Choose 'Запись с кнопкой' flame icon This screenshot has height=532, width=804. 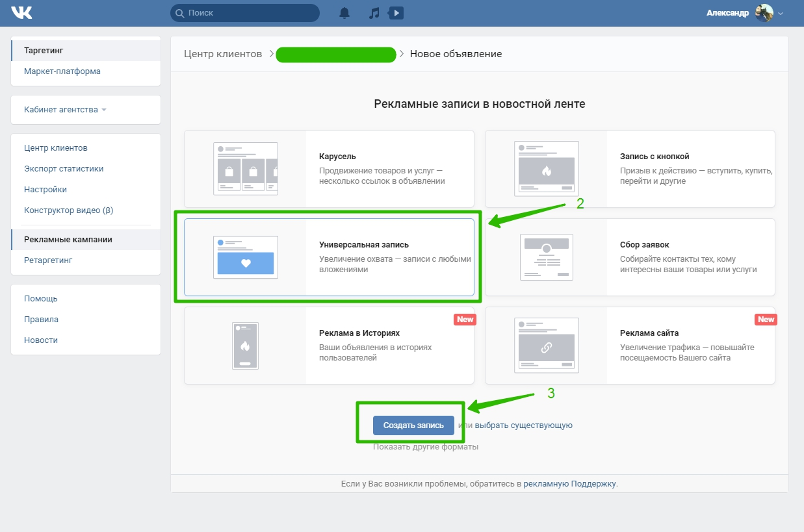pos(546,169)
